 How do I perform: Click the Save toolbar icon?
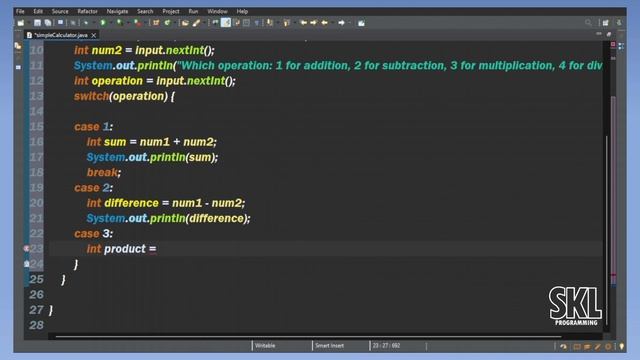tap(37, 23)
